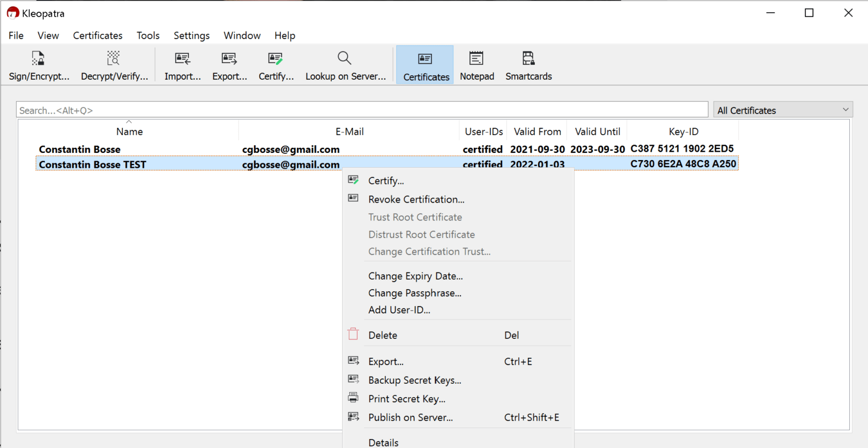The width and height of the screenshot is (868, 448).
Task: Open the File menu
Action: click(16, 35)
